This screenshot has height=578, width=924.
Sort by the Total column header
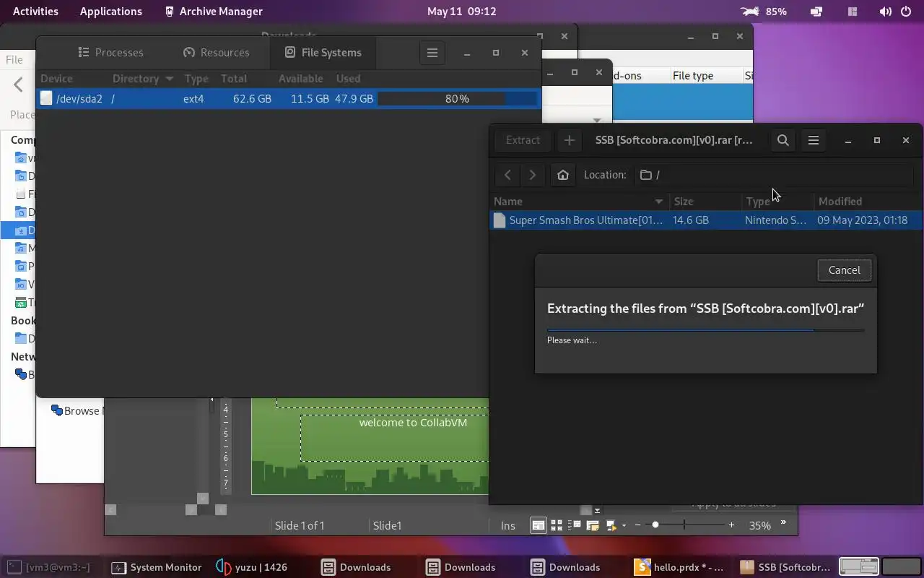click(x=234, y=78)
